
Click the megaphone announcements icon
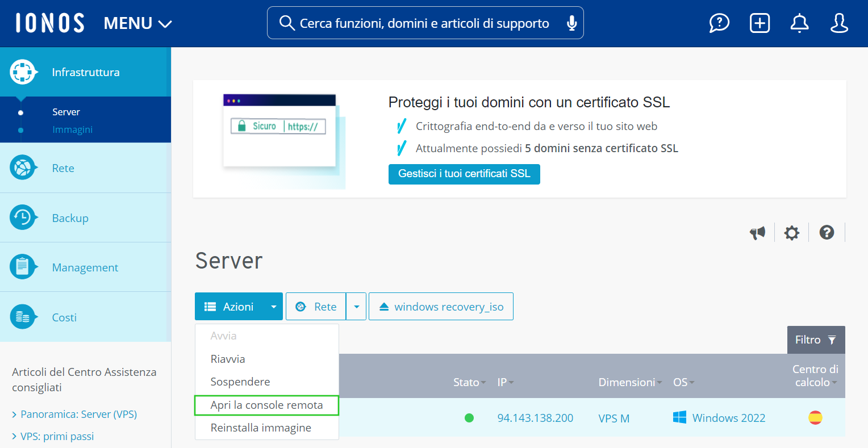(757, 232)
